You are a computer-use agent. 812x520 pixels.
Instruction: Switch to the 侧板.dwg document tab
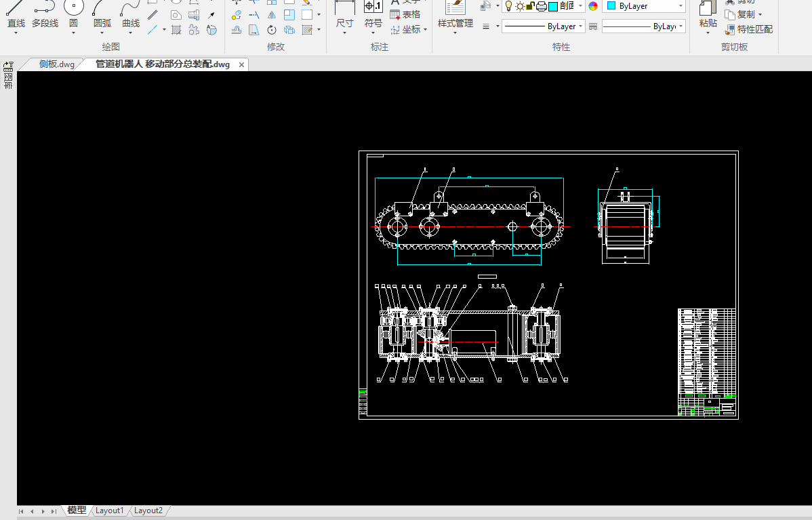[x=56, y=64]
